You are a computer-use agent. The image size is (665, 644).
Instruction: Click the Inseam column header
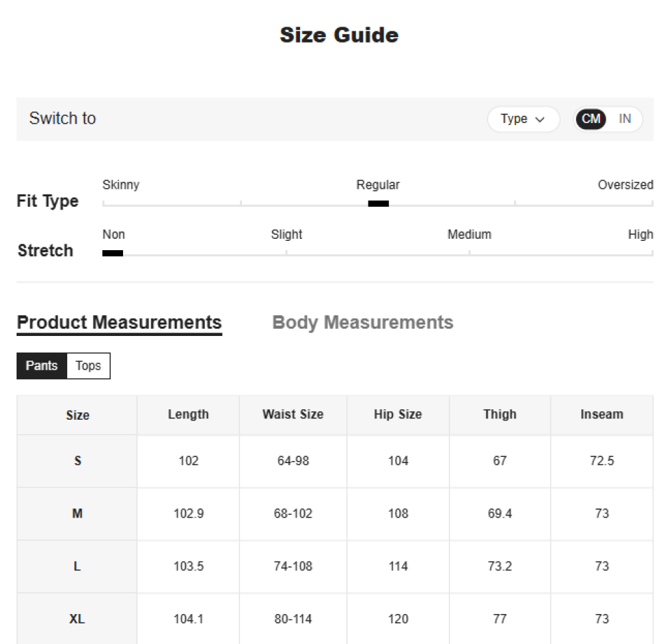point(601,414)
